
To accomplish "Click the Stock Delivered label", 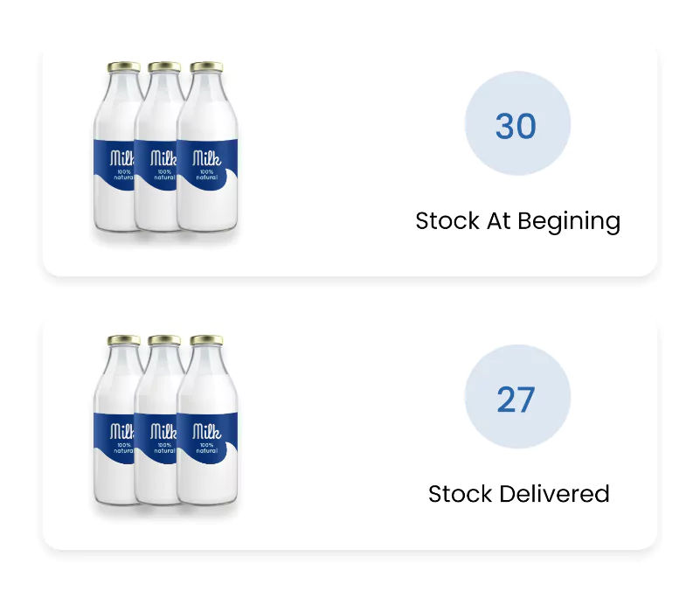I will [519, 494].
